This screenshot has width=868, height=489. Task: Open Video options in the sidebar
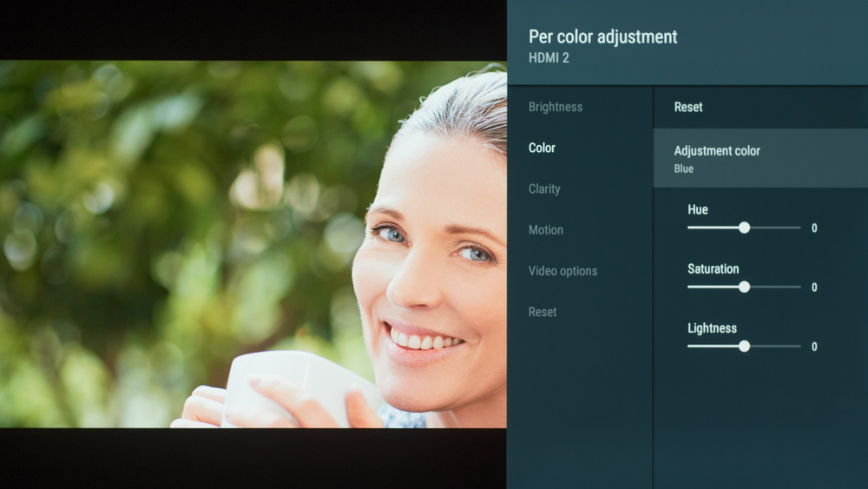[562, 271]
